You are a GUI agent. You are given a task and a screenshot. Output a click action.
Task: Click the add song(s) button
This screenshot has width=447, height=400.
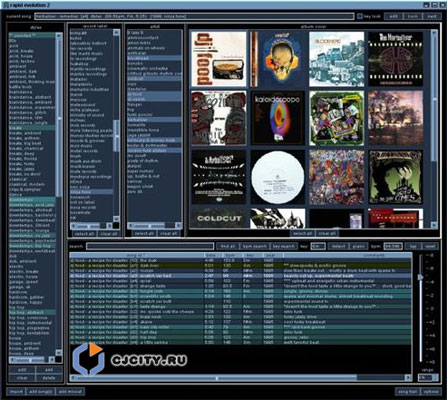41,391
